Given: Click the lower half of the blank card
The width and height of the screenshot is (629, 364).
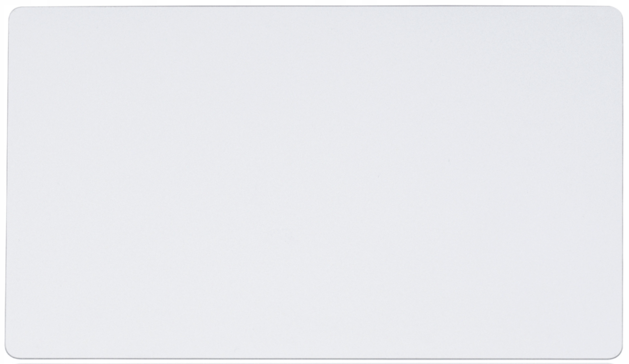Looking at the screenshot, I should point(314,271).
